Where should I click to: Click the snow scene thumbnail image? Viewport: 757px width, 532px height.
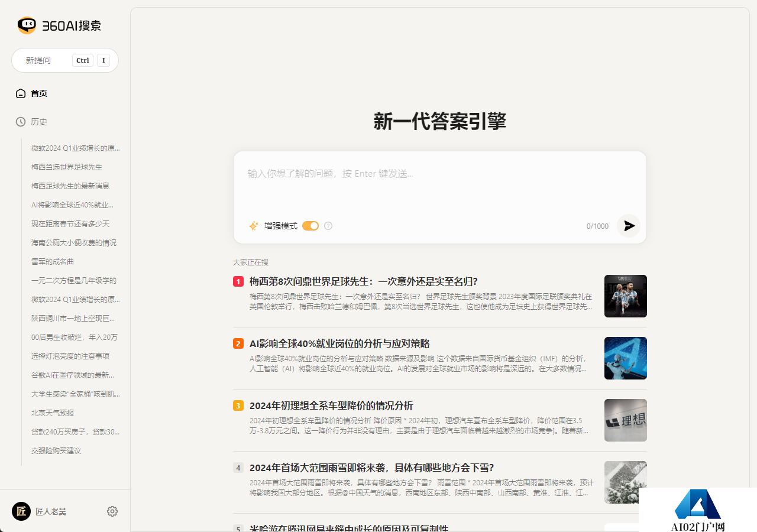[626, 482]
